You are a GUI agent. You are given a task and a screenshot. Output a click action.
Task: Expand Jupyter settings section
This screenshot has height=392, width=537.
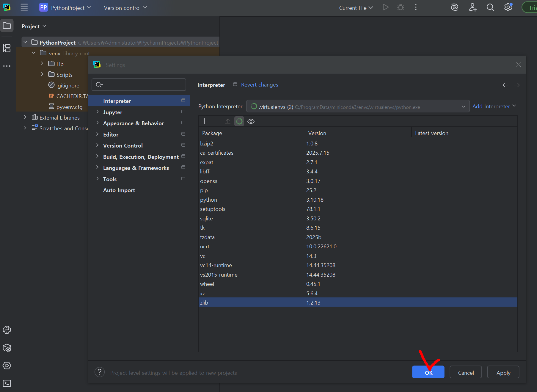(x=97, y=112)
